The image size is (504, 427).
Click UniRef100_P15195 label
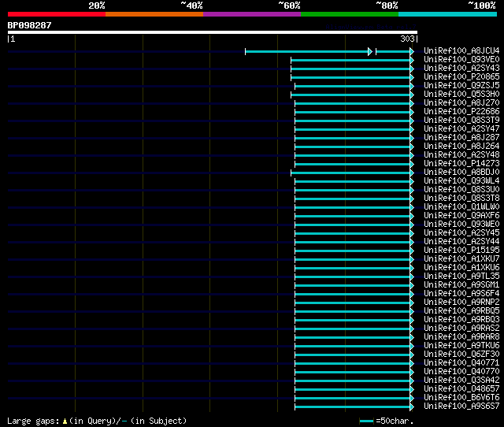[x=461, y=251]
